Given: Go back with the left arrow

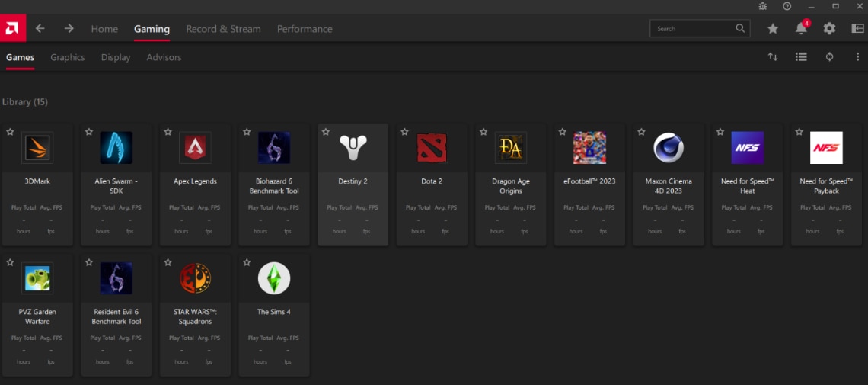Looking at the screenshot, I should point(40,28).
